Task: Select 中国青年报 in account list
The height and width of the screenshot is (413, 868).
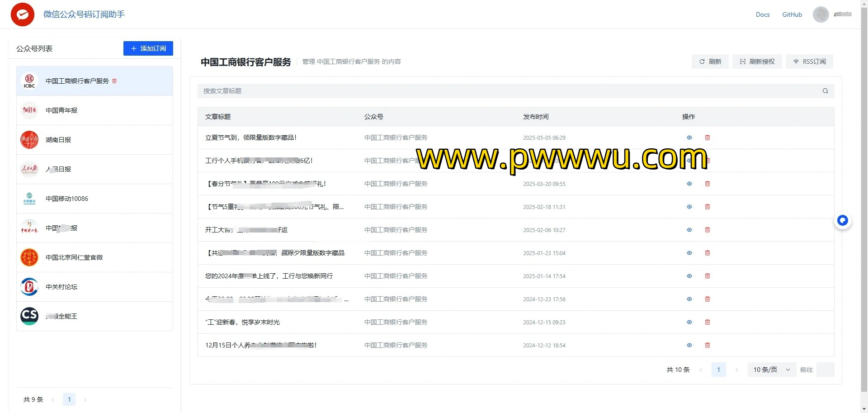Action: [x=94, y=110]
